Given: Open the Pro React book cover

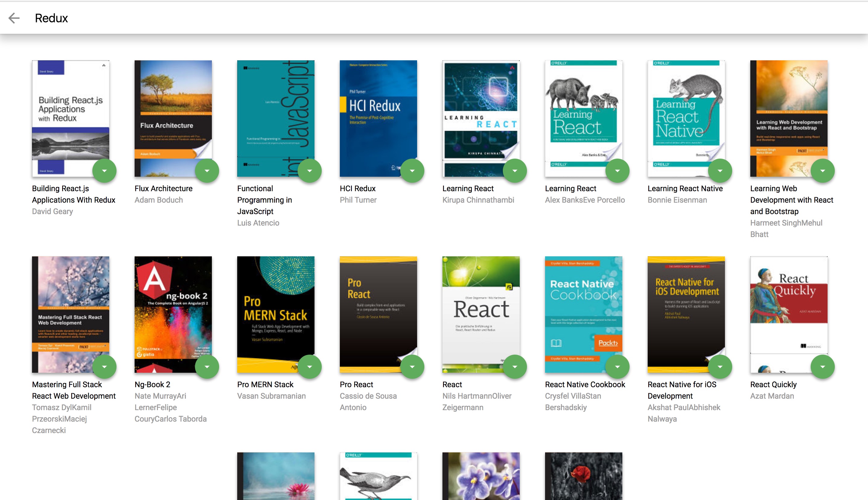Looking at the screenshot, I should coord(378,315).
